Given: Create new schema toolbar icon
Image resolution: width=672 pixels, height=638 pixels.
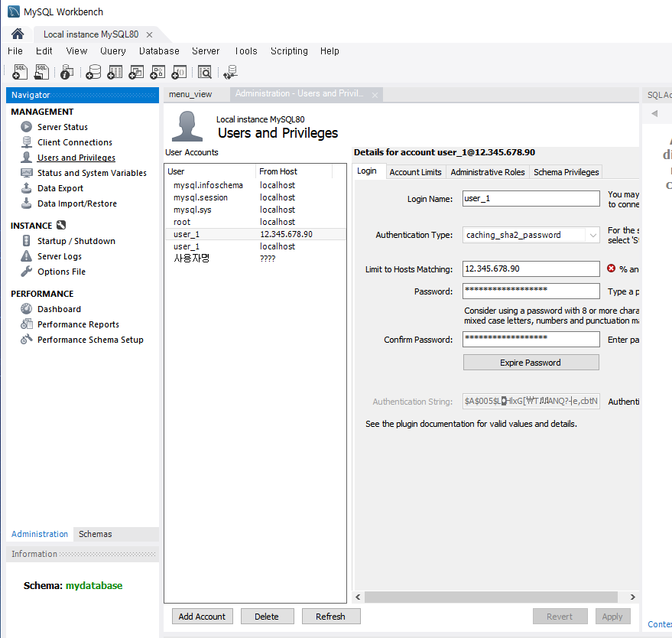Looking at the screenshot, I should 93,72.
